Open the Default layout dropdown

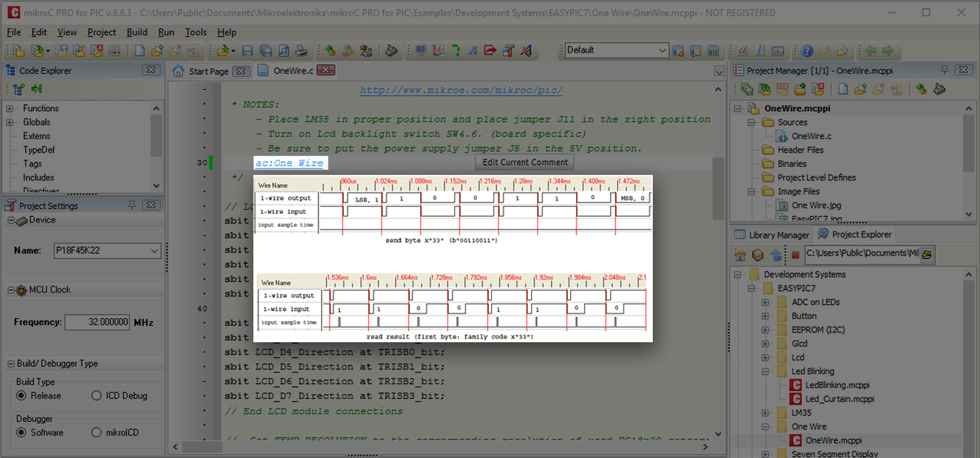662,50
